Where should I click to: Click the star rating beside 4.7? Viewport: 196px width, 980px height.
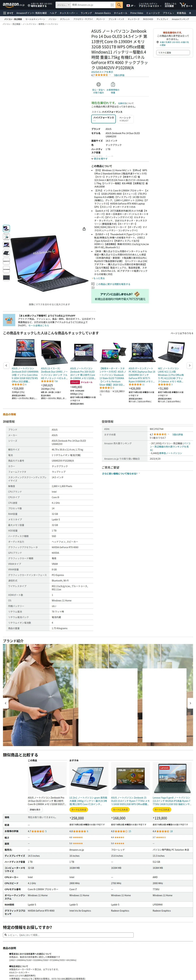tap(102, 75)
